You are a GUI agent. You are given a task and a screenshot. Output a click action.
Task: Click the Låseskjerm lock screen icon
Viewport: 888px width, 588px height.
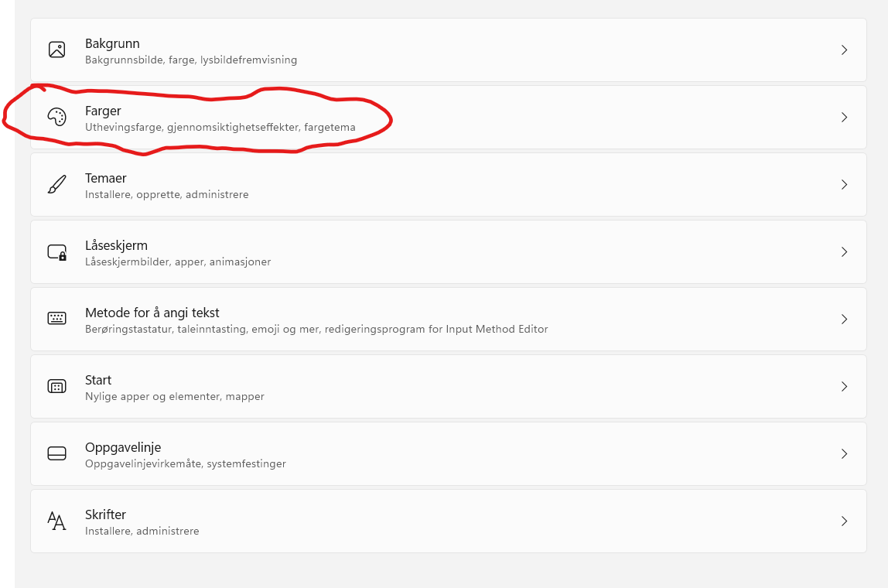[x=57, y=252]
